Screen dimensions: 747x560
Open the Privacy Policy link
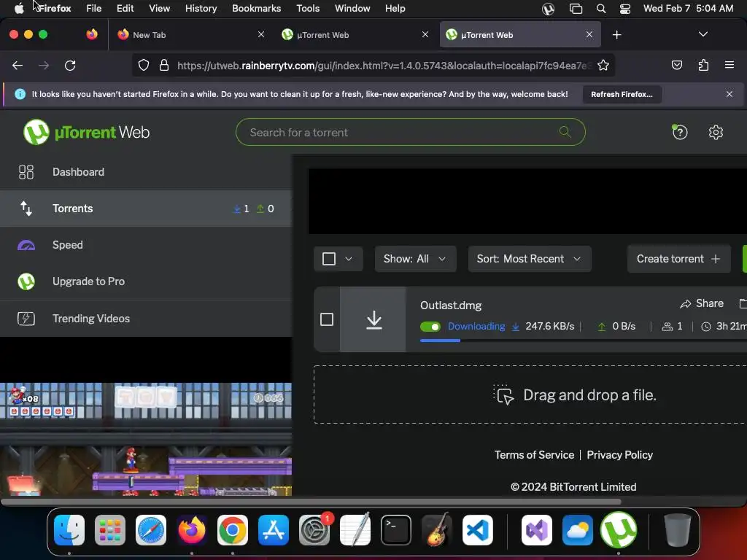(x=619, y=455)
